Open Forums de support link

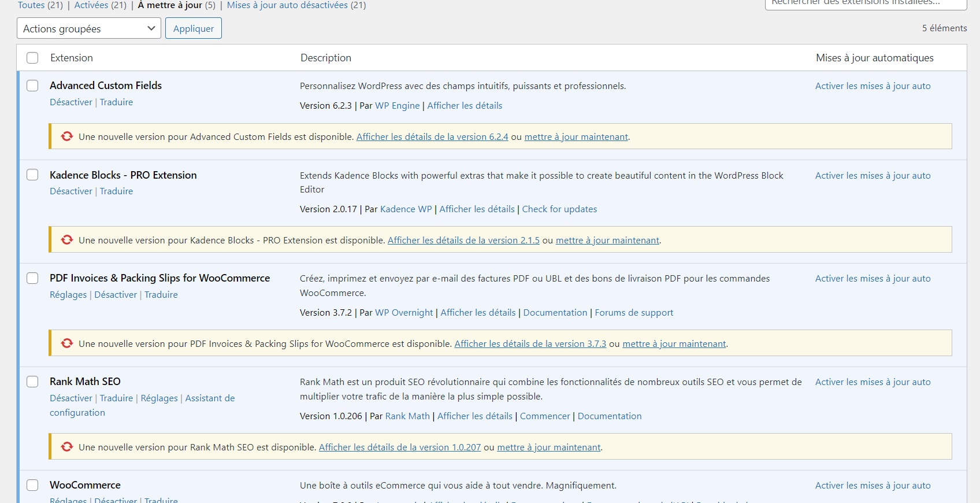(x=634, y=312)
